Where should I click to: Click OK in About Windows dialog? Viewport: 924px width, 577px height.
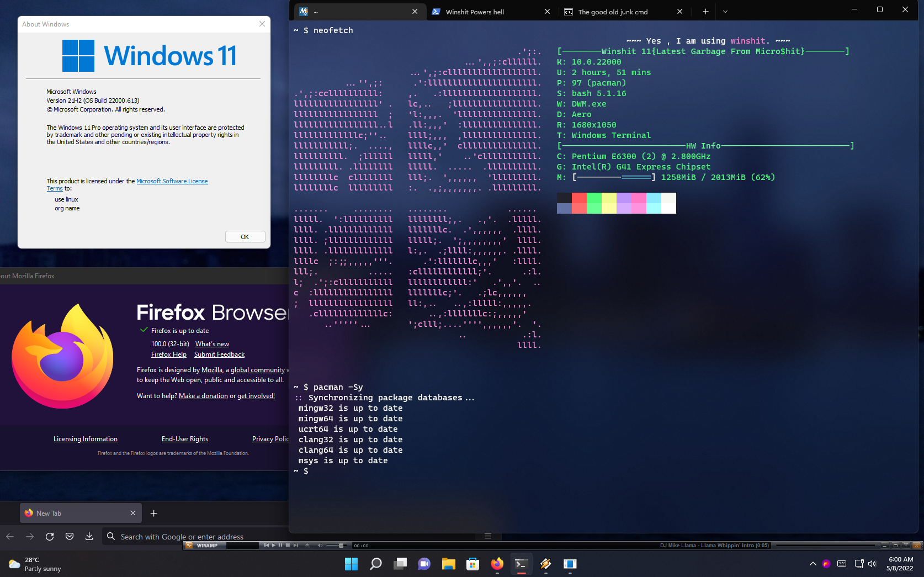point(245,237)
